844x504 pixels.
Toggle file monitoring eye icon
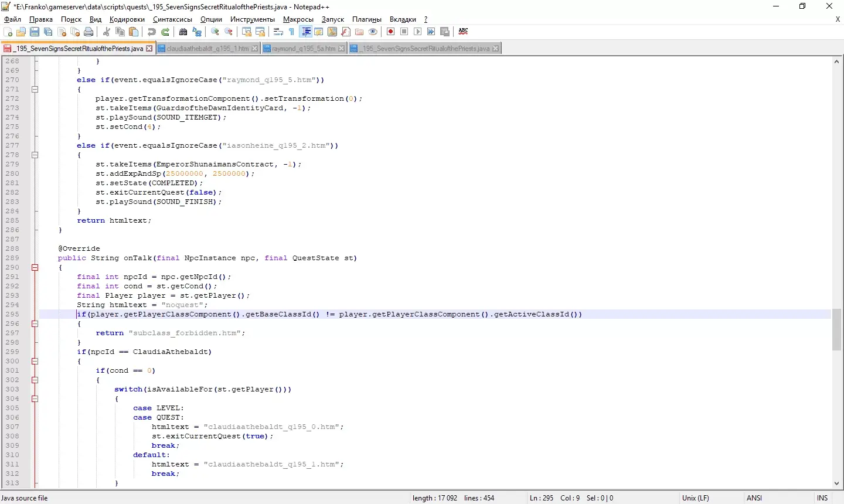pos(373,32)
